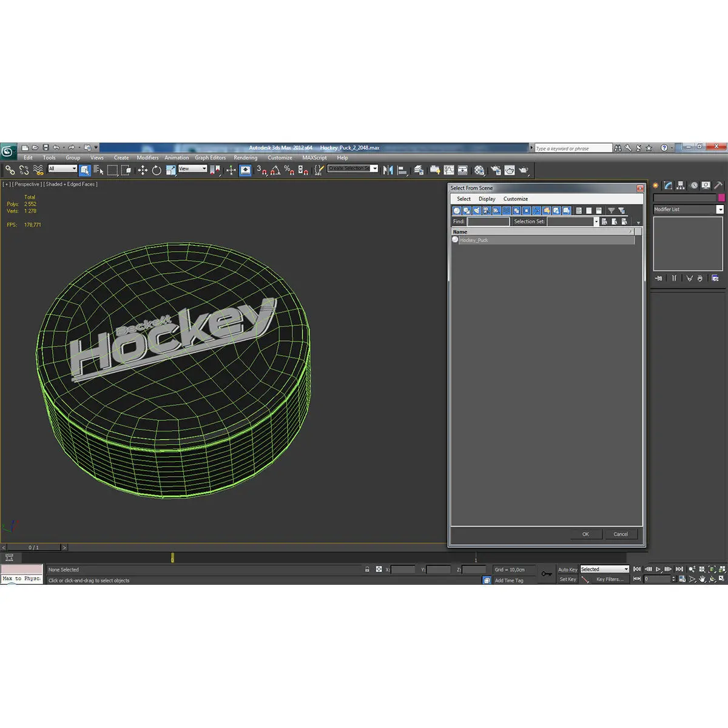Click the Mirror tool icon

click(x=388, y=170)
